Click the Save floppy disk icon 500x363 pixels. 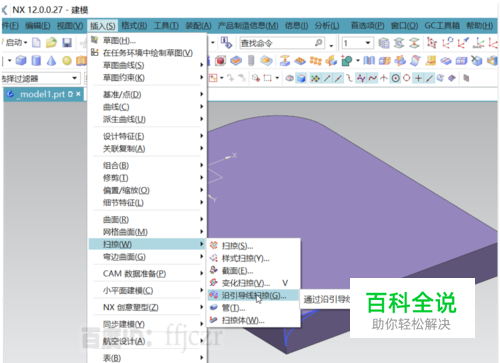[x=67, y=43]
